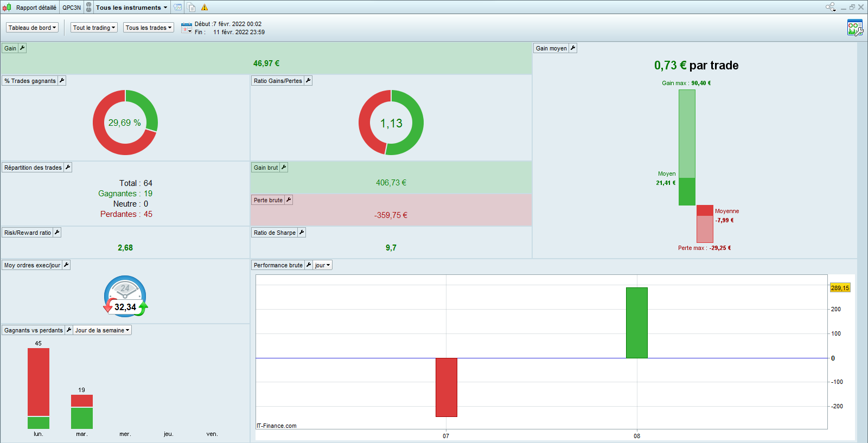Viewport: 868px width, 443px height.
Task: Open wrench settings for Risk/Reward ratio
Action: pyautogui.click(x=57, y=233)
